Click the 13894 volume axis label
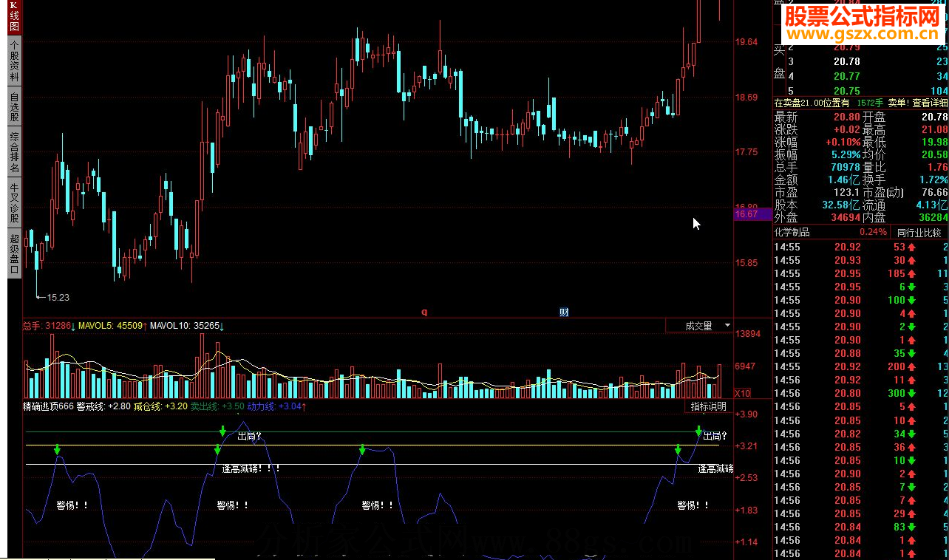The height and width of the screenshot is (560, 949). point(748,334)
